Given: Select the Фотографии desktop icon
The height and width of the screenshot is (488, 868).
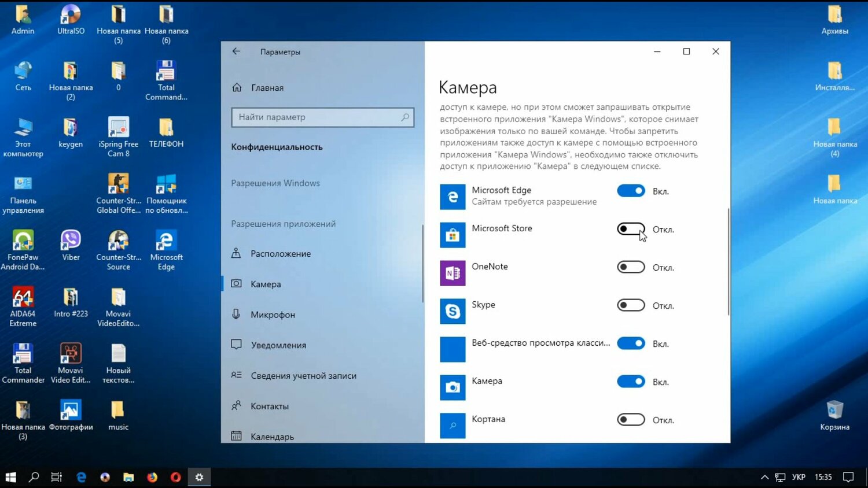Looking at the screenshot, I should [x=71, y=415].
